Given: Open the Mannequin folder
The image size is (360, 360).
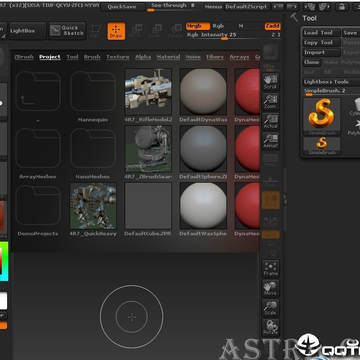Looking at the screenshot, I should pos(93,96).
